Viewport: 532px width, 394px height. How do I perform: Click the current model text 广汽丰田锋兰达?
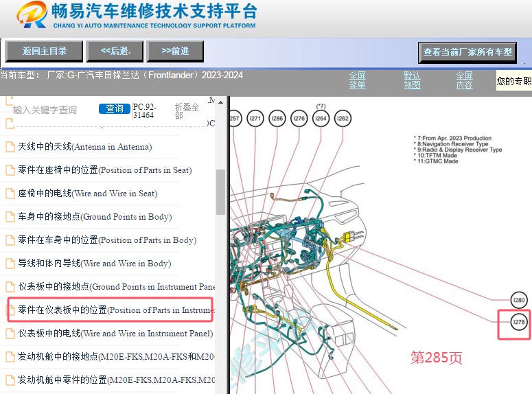[108, 75]
